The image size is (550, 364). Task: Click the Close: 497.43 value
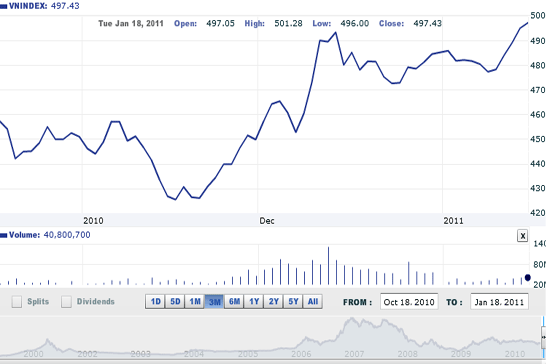(427, 23)
